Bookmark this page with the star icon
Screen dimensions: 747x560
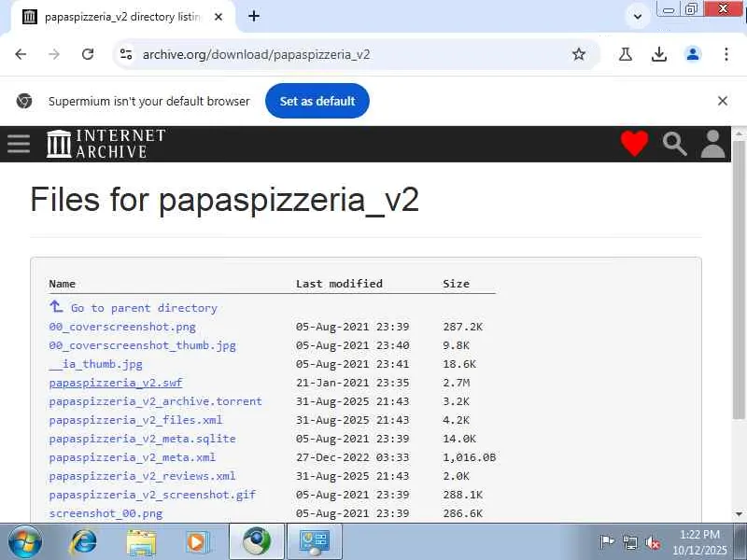(578, 54)
